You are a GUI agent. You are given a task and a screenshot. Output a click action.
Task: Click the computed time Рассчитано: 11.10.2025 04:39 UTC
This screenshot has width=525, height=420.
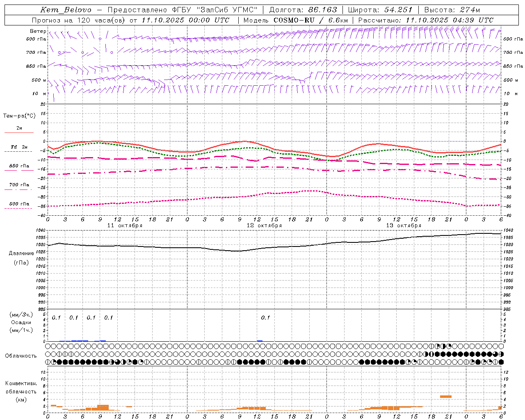click(x=426, y=20)
